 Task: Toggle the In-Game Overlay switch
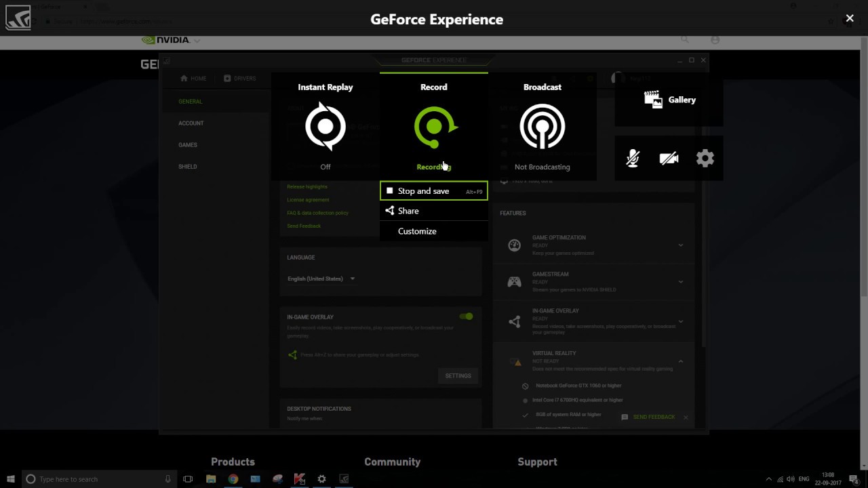point(466,317)
